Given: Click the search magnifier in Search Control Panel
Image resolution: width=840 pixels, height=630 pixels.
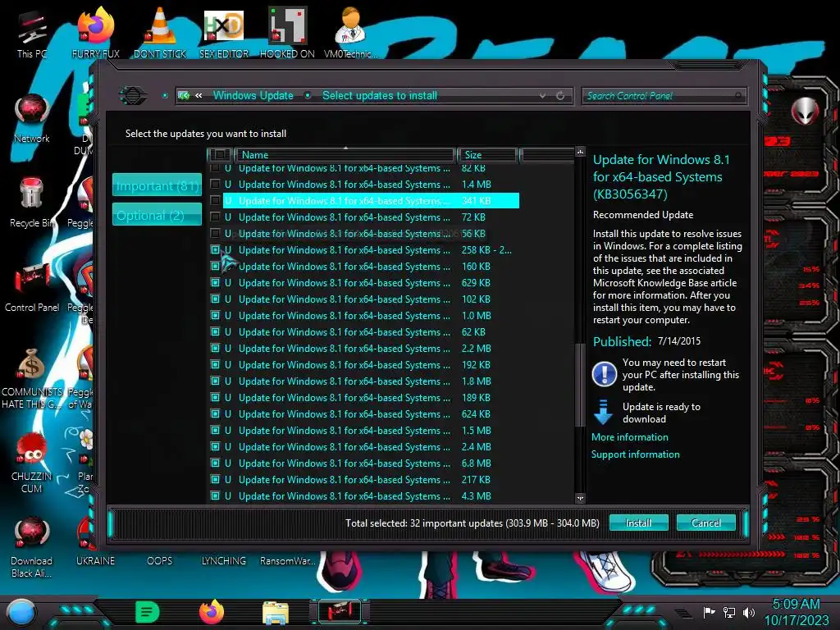Looking at the screenshot, I should pyautogui.click(x=737, y=96).
